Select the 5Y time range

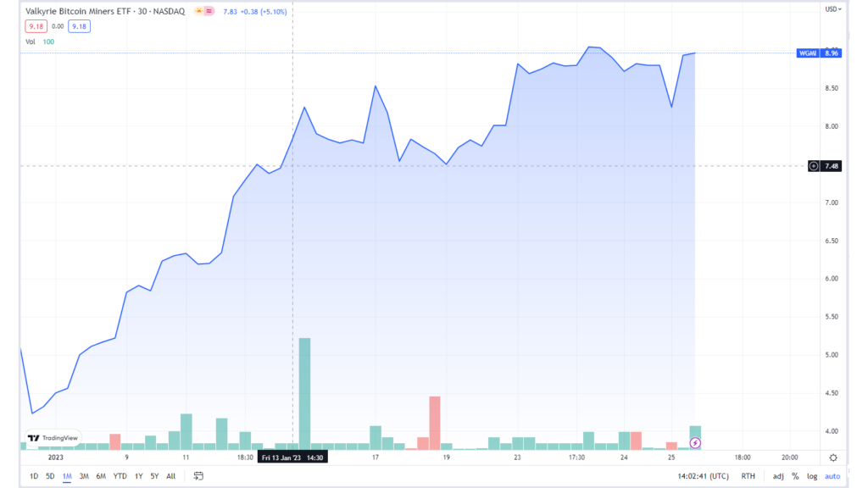(x=154, y=476)
